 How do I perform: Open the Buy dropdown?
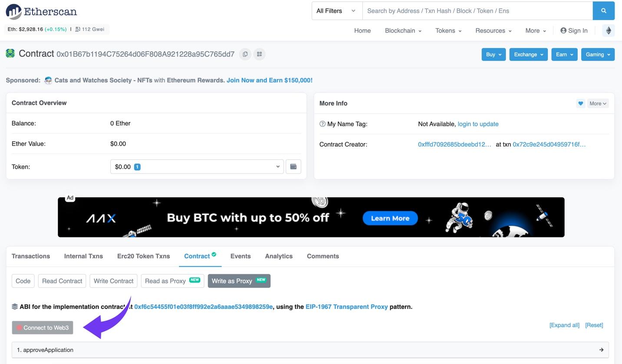pos(493,54)
